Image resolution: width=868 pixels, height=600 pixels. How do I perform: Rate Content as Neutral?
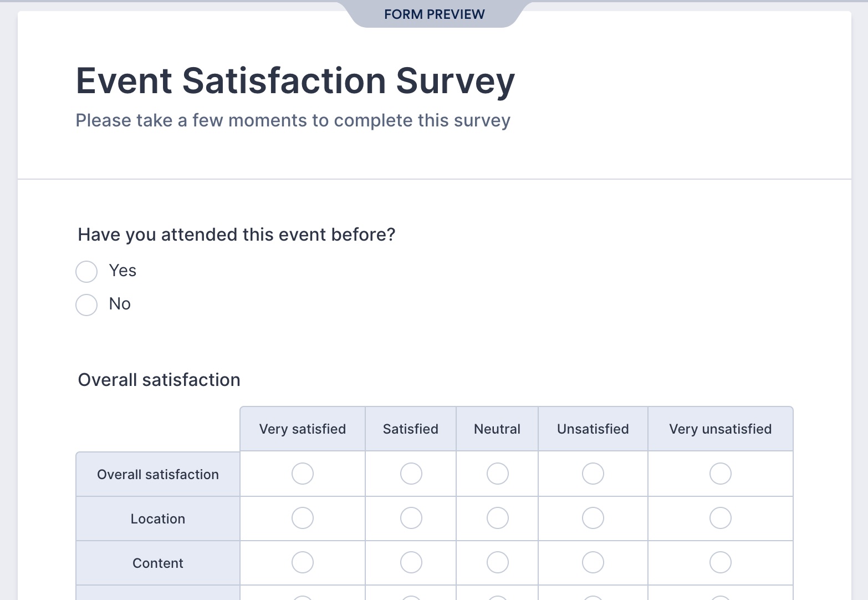(x=498, y=562)
